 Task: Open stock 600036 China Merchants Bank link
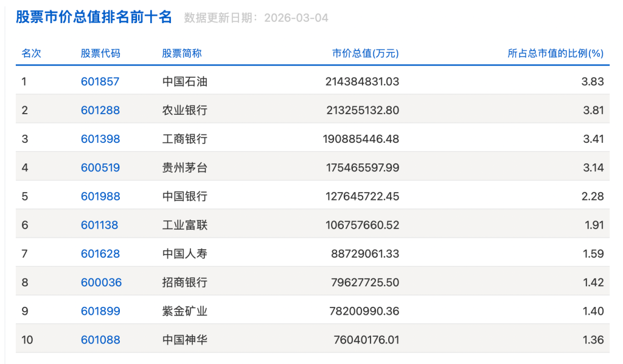point(100,282)
